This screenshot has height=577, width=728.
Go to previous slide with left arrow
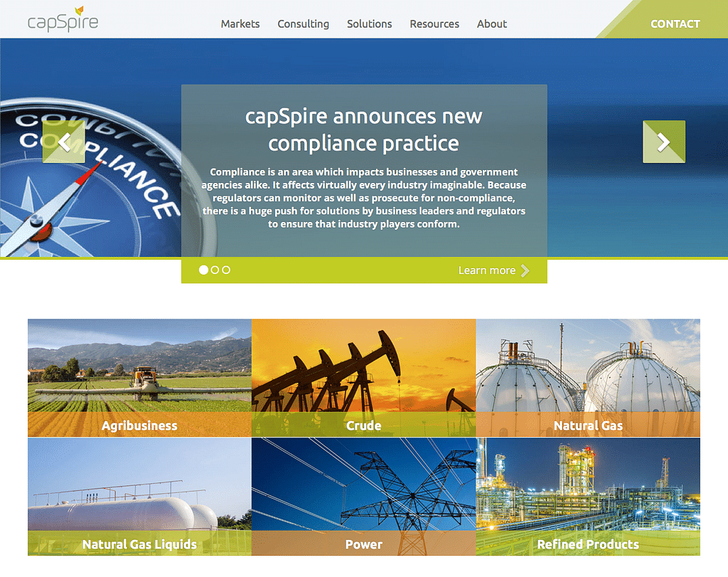click(x=64, y=142)
